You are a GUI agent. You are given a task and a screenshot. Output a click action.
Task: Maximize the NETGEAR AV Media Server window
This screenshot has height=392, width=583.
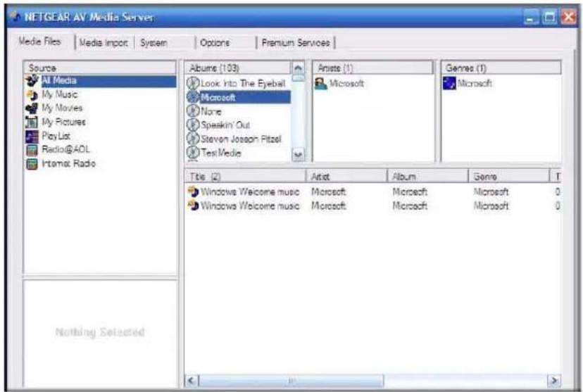[550, 17]
